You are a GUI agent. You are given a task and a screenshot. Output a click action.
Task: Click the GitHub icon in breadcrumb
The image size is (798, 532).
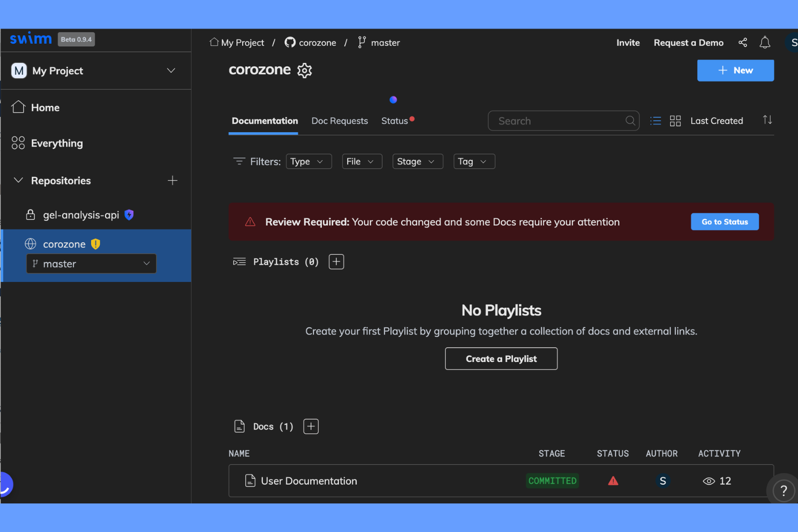coord(290,43)
